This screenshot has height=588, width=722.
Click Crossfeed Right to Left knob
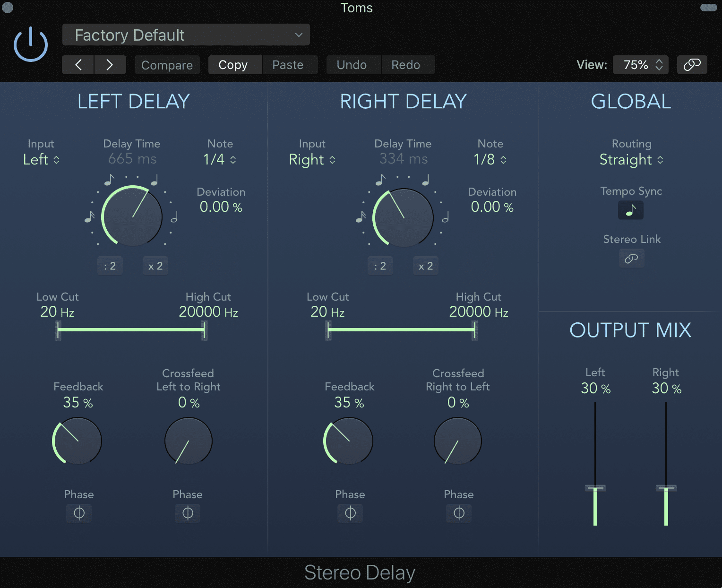[458, 441]
